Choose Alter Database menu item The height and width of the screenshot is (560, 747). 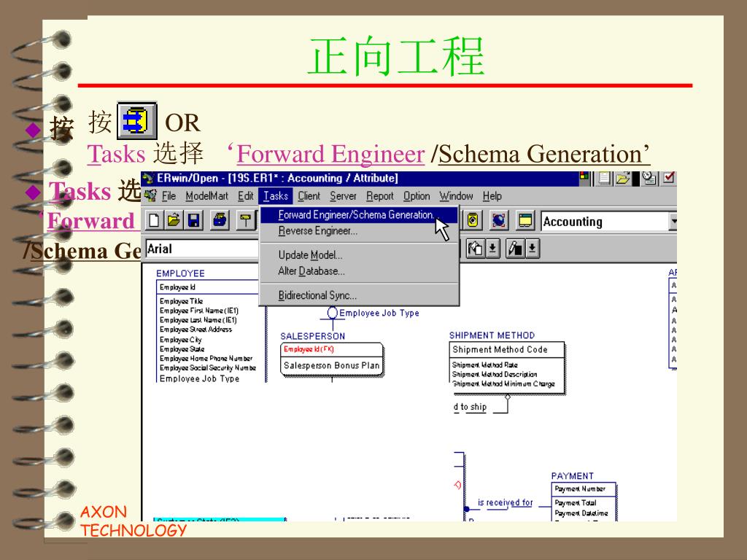(x=359, y=271)
